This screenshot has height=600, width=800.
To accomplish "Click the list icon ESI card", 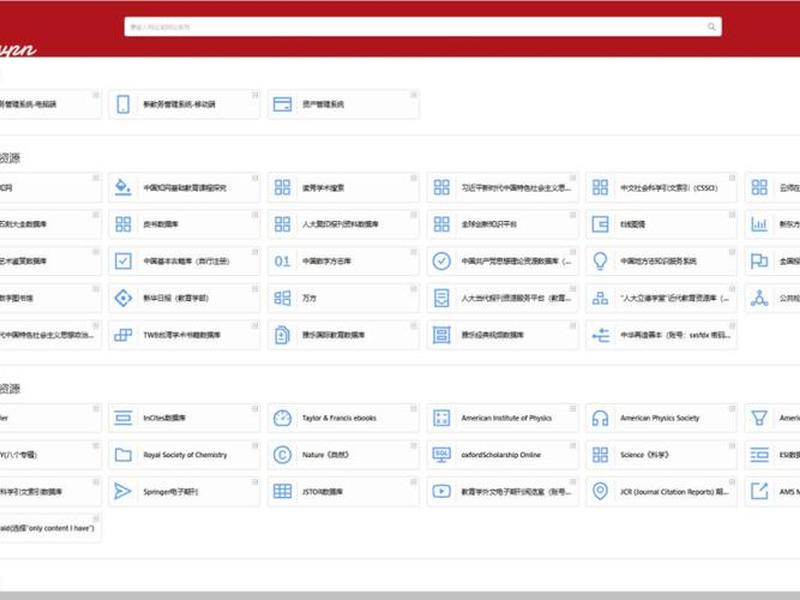I will click(x=759, y=455).
